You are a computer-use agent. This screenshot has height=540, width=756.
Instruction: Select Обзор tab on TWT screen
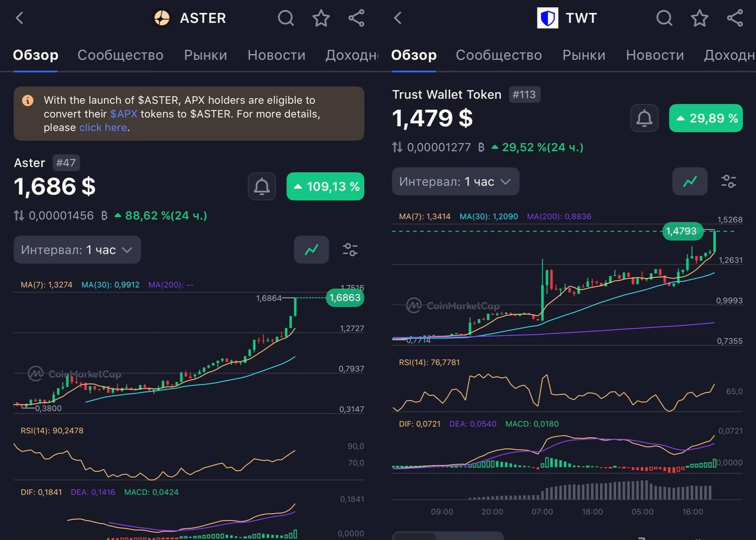tap(414, 55)
